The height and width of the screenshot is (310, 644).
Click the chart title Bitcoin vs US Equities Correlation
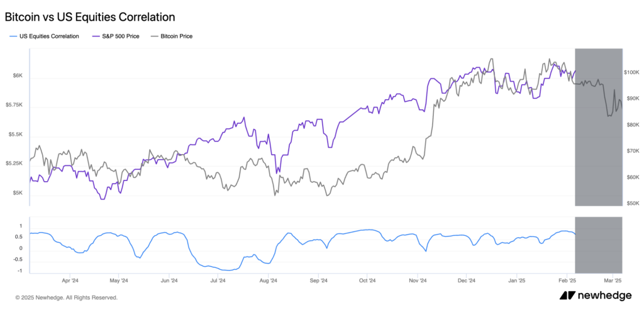pyautogui.click(x=90, y=17)
